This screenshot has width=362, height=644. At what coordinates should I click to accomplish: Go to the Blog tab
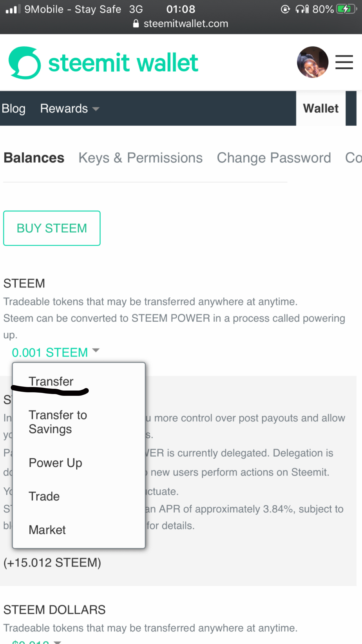[13, 108]
